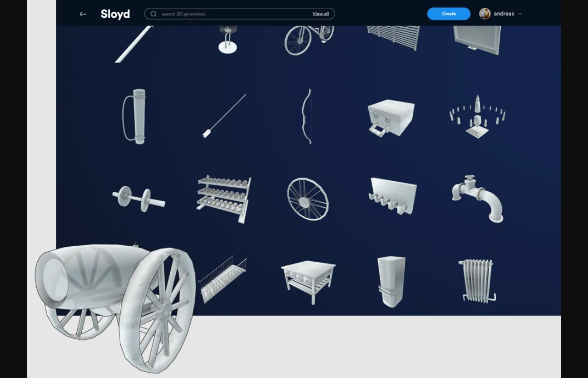Screen dimensions: 588x378
Task: Select the wall coat hook rack
Action: point(392,196)
